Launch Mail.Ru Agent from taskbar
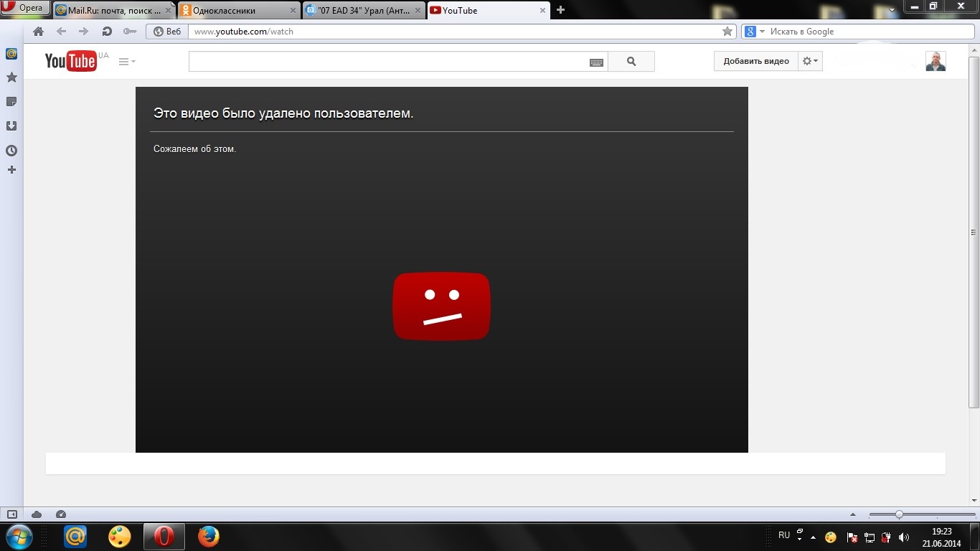 tap(75, 536)
